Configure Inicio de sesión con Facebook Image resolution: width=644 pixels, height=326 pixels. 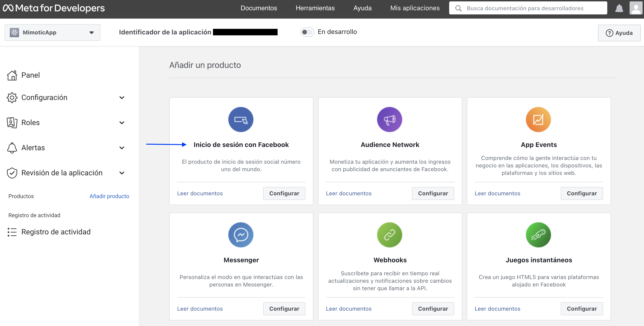284,193
